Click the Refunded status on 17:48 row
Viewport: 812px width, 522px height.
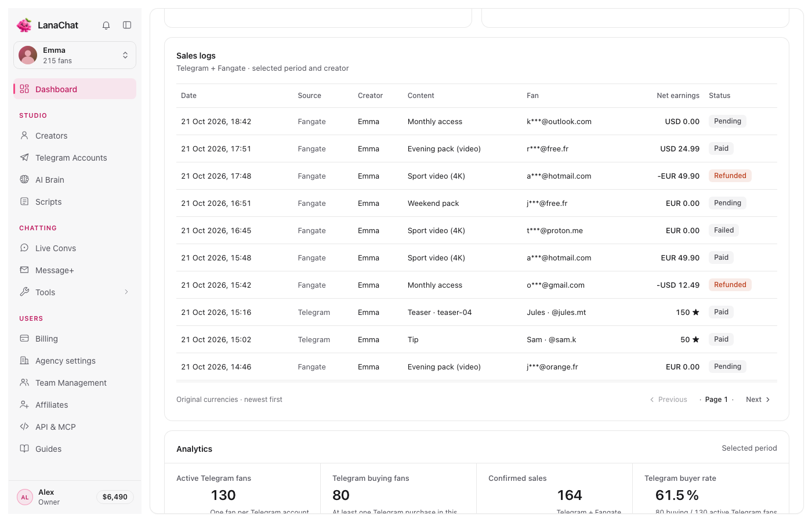coord(730,176)
